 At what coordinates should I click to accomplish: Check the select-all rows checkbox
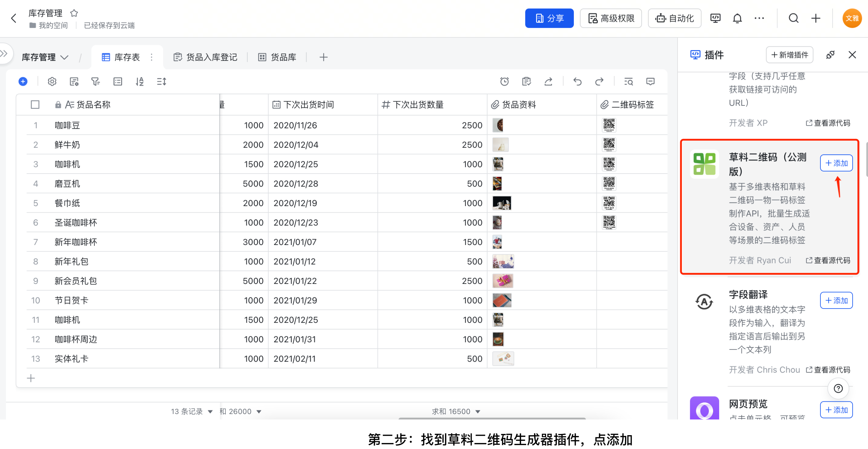point(35,105)
